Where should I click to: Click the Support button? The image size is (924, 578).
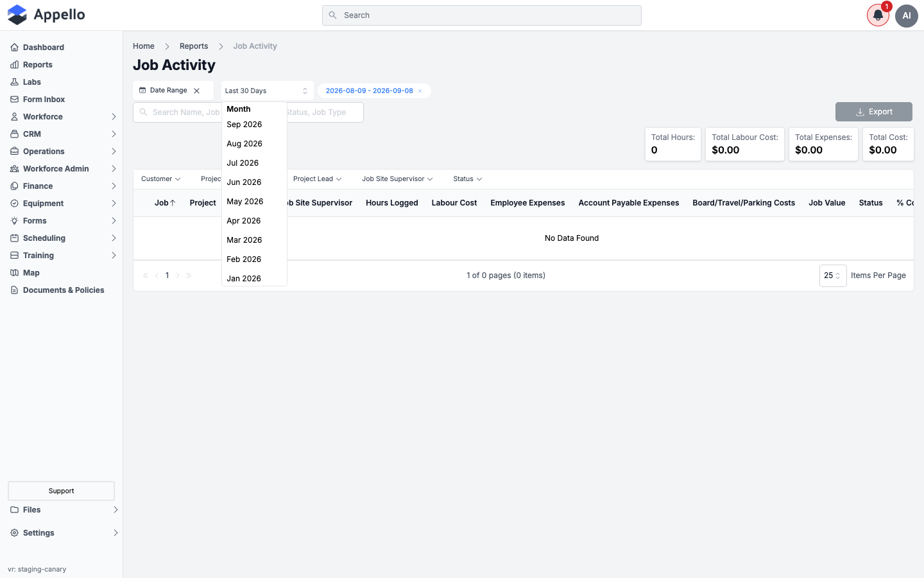click(x=62, y=491)
